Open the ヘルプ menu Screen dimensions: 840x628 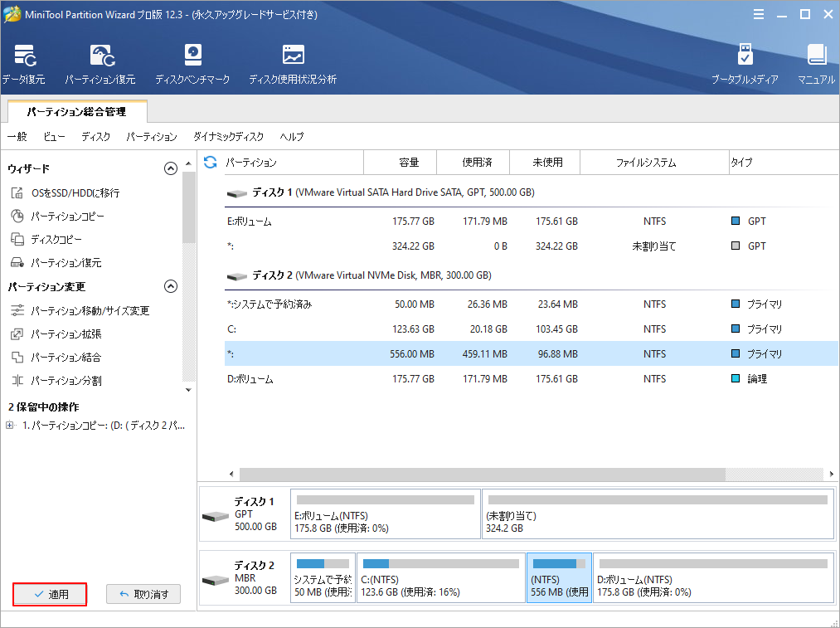coord(292,137)
